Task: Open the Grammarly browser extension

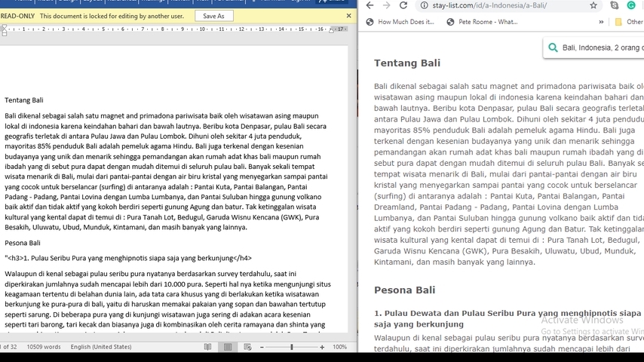Action: 631,5
